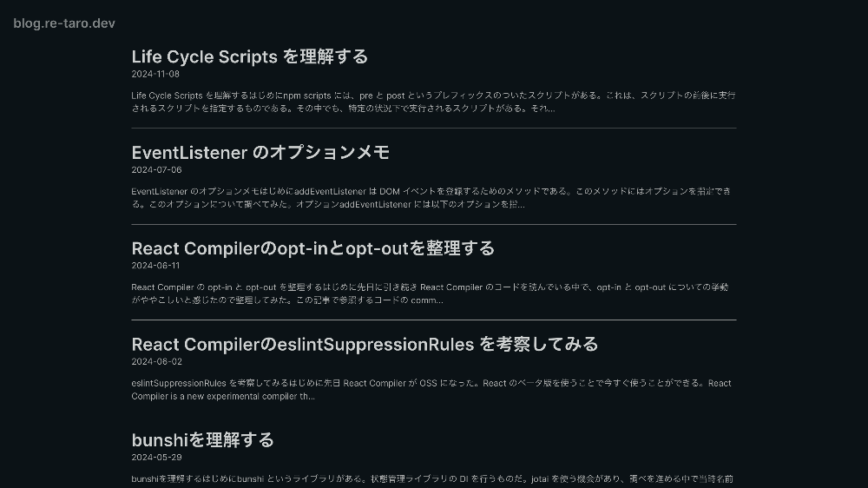Click the 2024-11-08 post date

(x=156, y=74)
